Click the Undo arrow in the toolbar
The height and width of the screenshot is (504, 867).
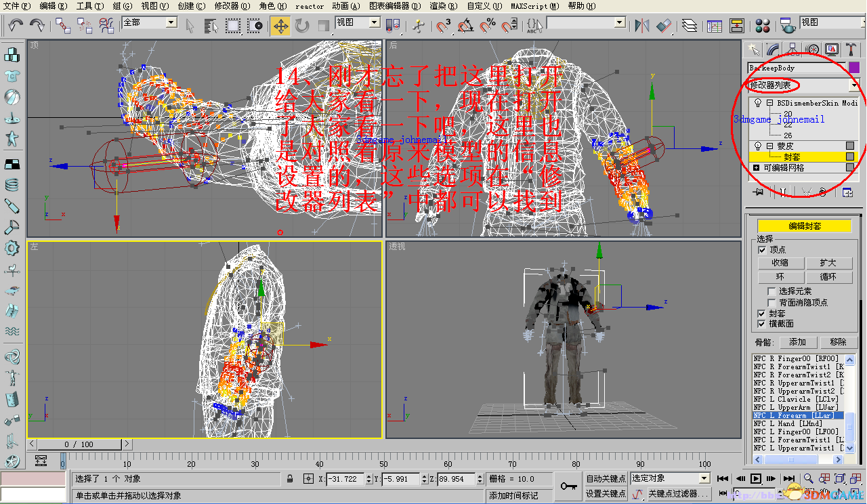tap(16, 26)
